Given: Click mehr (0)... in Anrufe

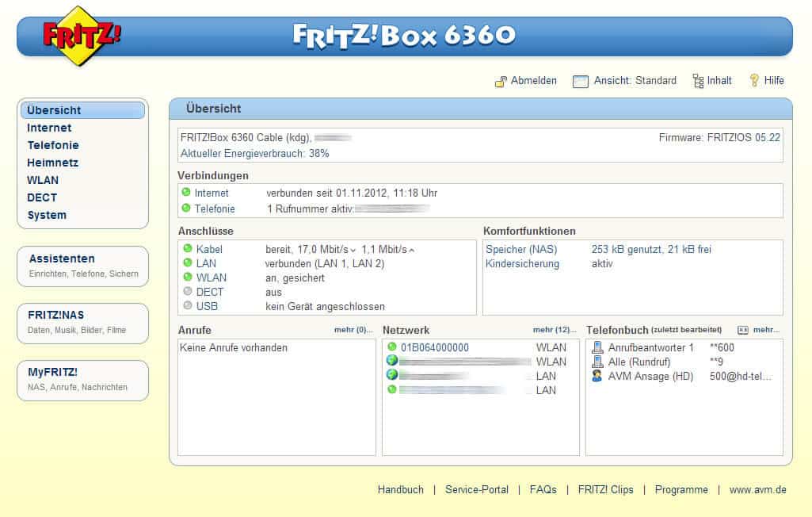Looking at the screenshot, I should [353, 330].
